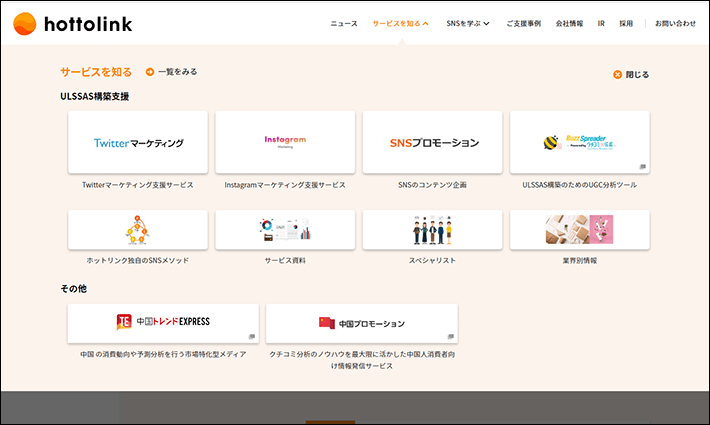Open the IR menu item
This screenshot has height=425, width=710.
point(601,24)
